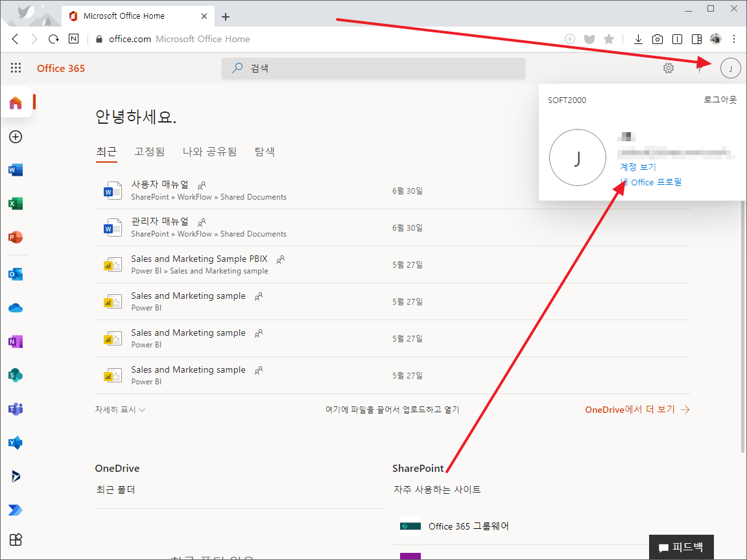Open Teams from the sidebar
This screenshot has height=560, width=747.
coord(16,409)
